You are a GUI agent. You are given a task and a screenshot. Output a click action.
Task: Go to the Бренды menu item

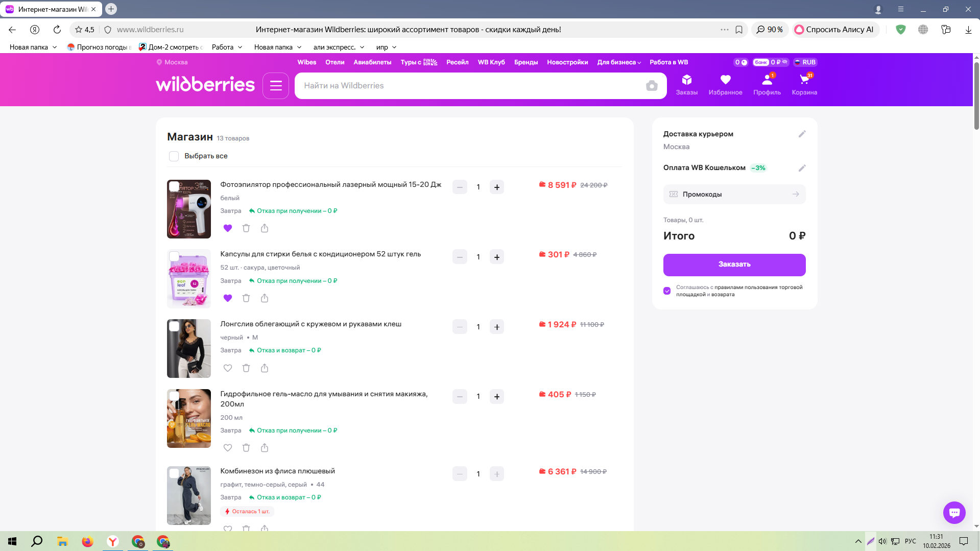coord(525,62)
